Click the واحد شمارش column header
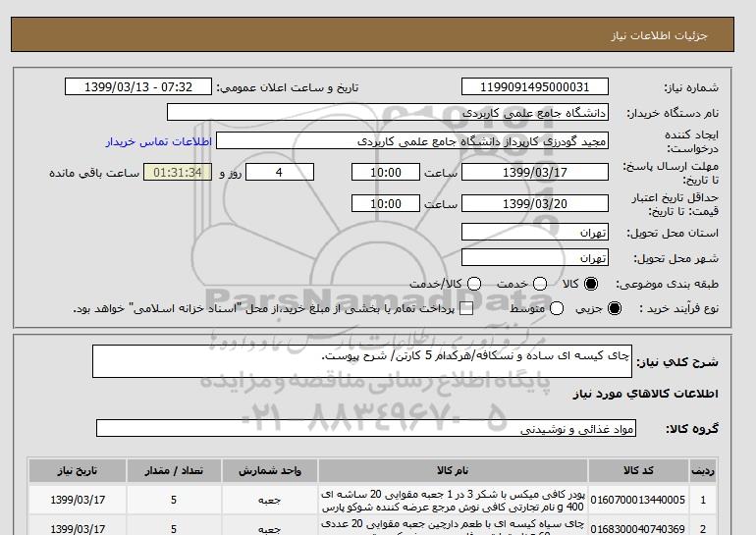This screenshot has width=756, height=535. pos(270,471)
